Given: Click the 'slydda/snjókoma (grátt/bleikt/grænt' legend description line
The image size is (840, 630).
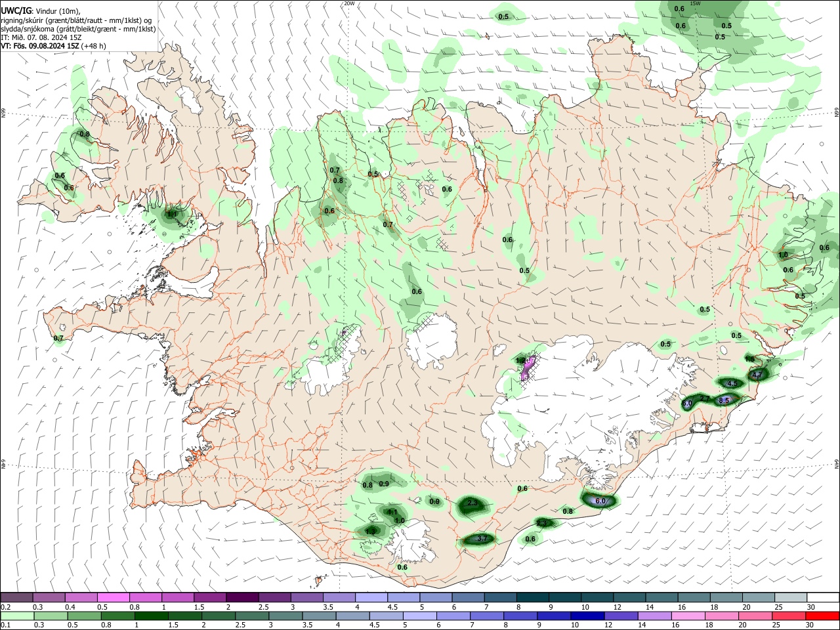Looking at the screenshot, I should [78, 29].
